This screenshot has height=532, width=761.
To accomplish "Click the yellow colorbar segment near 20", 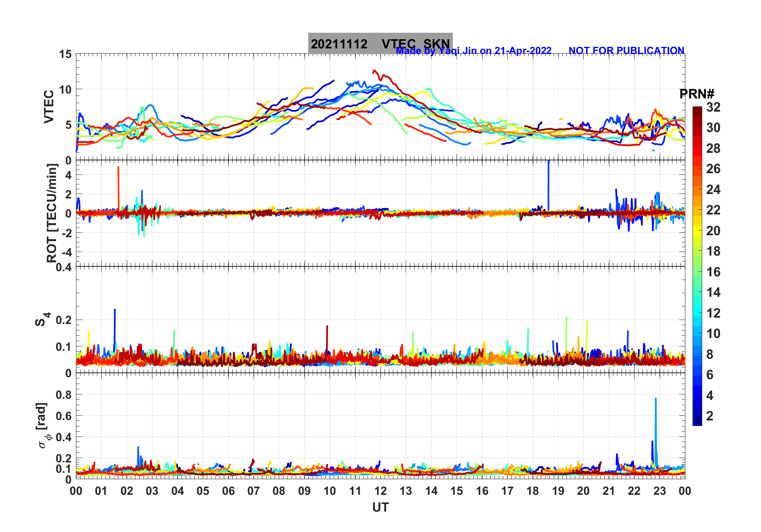I will tap(697, 231).
